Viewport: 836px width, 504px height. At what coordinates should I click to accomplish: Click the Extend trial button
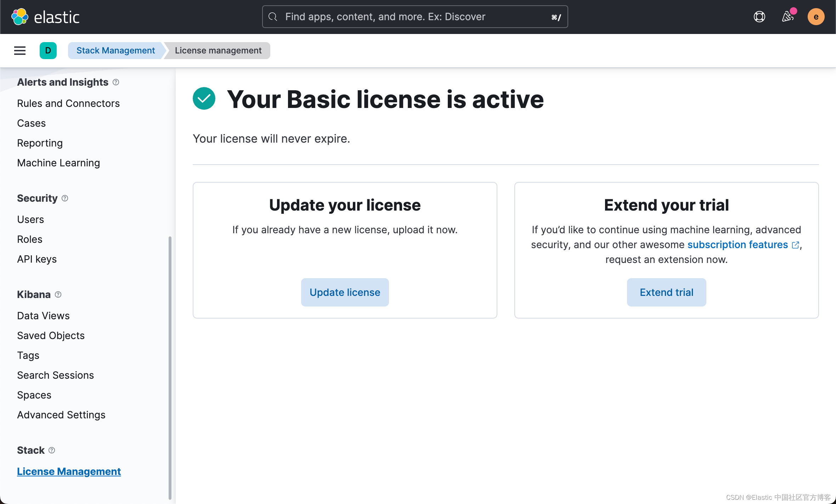666,292
